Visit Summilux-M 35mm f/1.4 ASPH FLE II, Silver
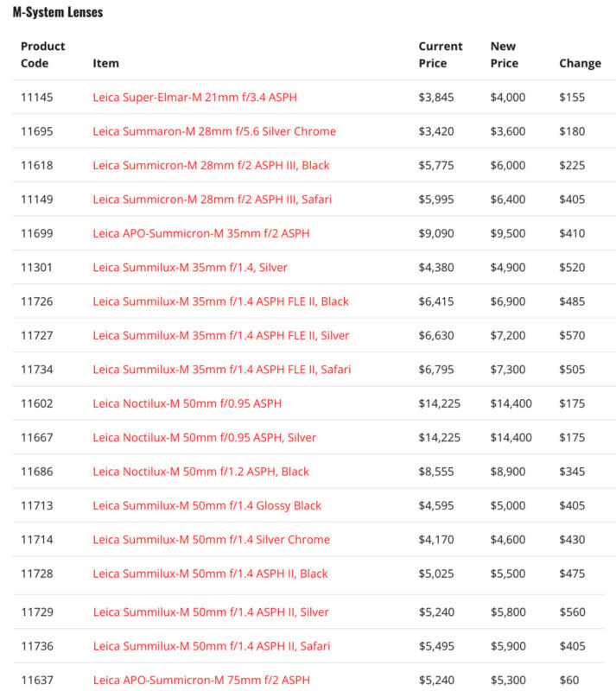616x691 pixels. click(220, 335)
